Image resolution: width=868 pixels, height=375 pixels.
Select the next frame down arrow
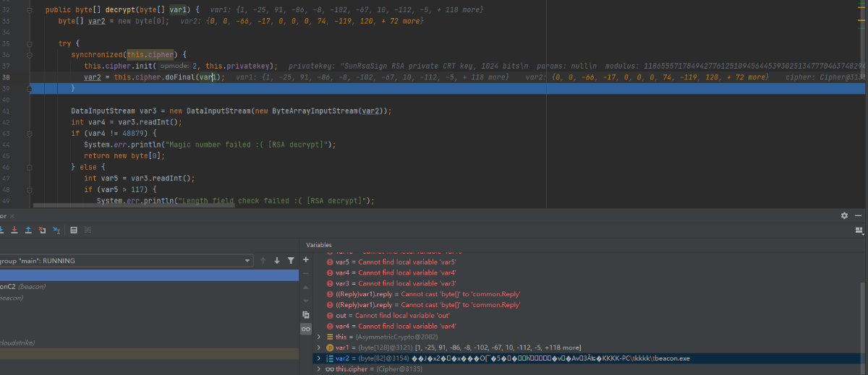pos(277,260)
